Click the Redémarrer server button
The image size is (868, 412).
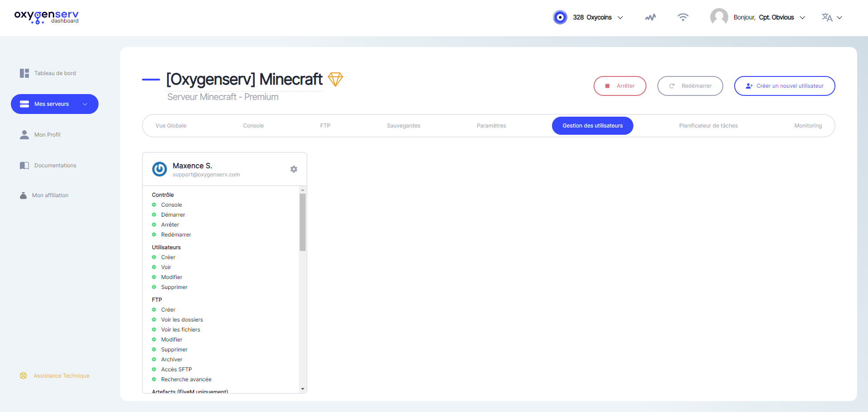click(x=690, y=86)
